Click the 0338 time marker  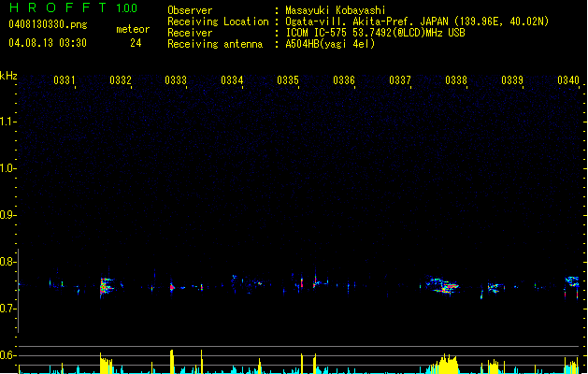tap(456, 79)
